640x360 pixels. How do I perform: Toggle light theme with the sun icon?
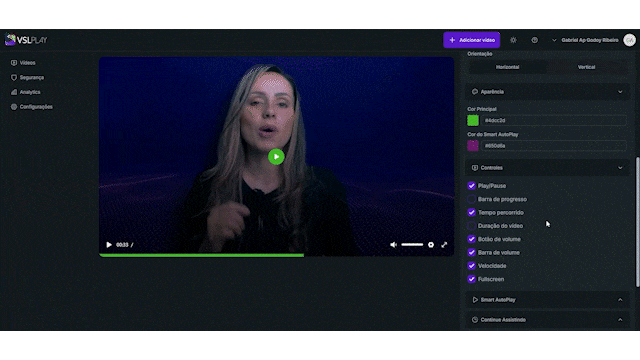[513, 40]
